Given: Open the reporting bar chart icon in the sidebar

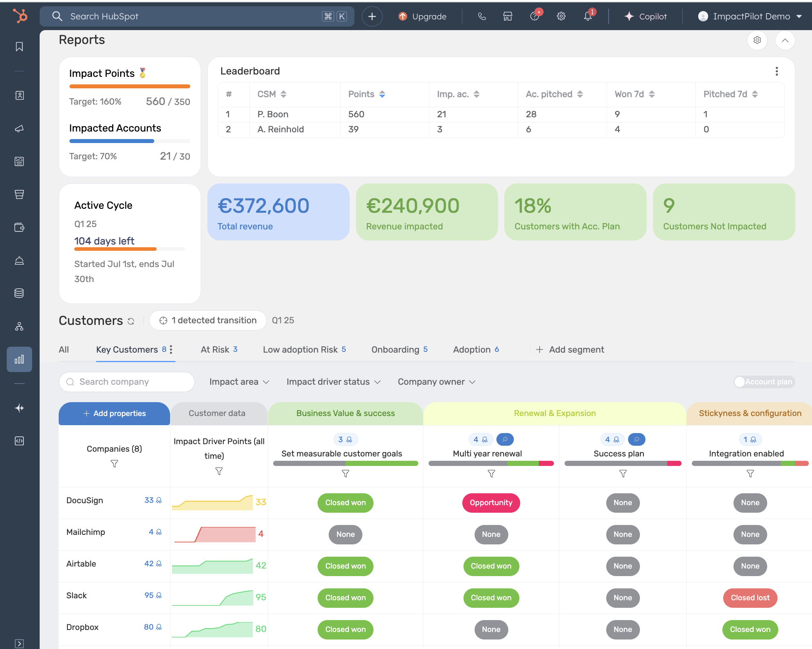Looking at the screenshot, I should coord(19,359).
